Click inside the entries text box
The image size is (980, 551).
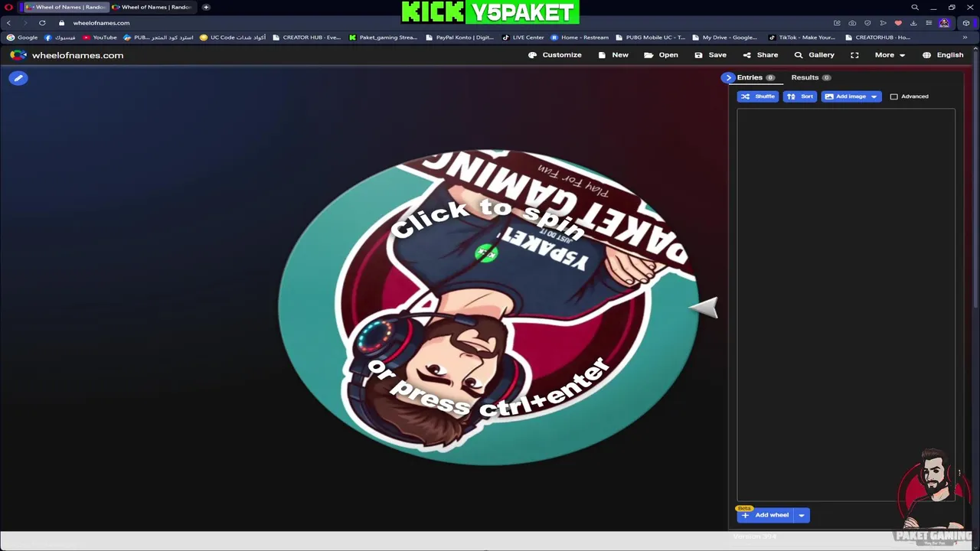(x=846, y=305)
